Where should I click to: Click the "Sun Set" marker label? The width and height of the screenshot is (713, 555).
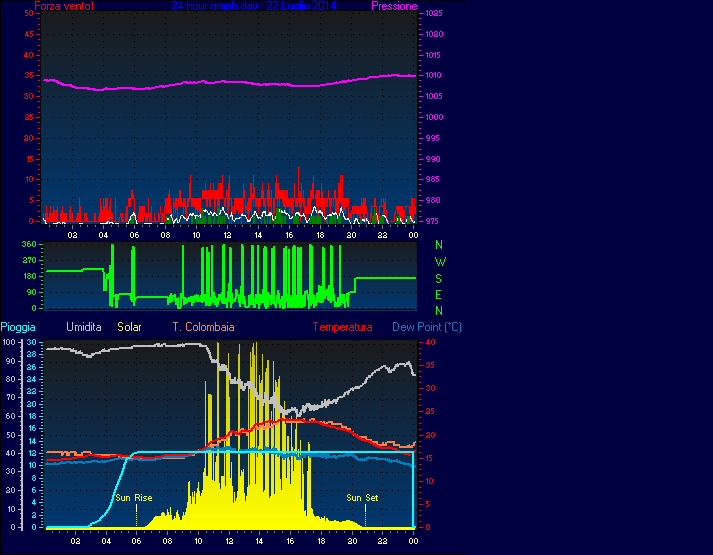click(362, 498)
